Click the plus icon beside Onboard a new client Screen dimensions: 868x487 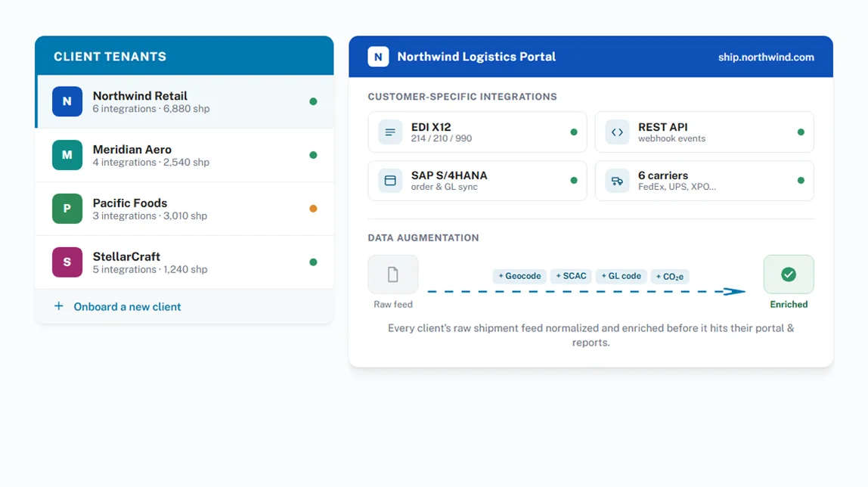point(59,306)
